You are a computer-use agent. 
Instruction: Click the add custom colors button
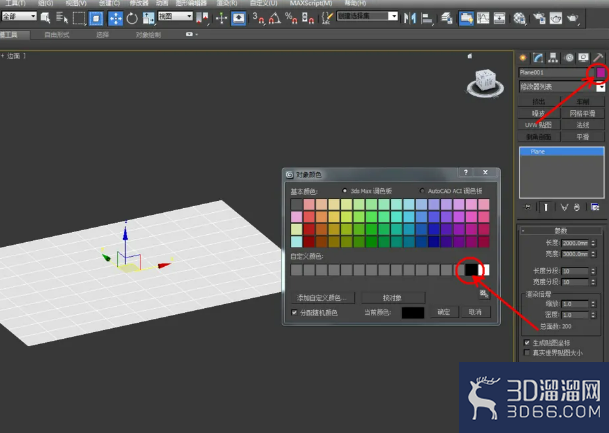click(x=323, y=298)
